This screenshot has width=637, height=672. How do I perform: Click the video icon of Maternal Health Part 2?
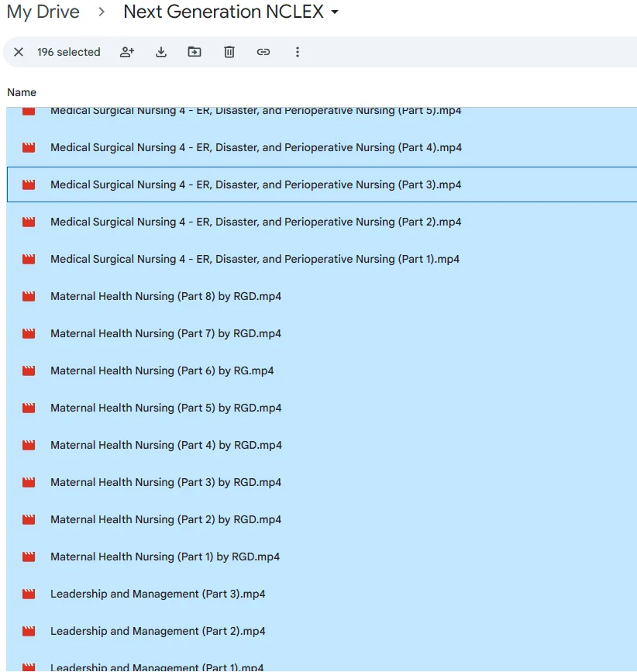[x=29, y=520]
